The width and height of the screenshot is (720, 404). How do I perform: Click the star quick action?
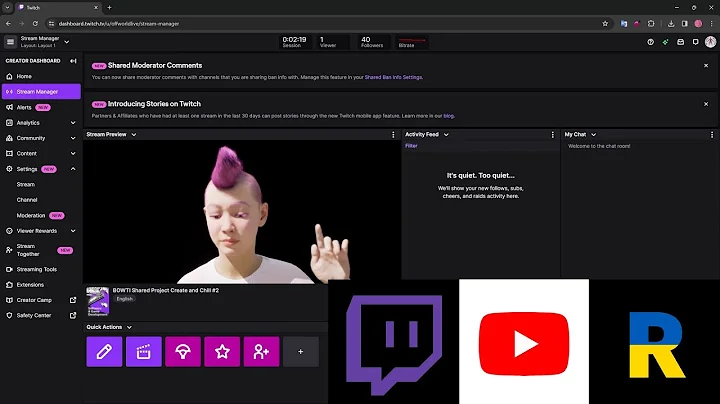click(x=222, y=352)
